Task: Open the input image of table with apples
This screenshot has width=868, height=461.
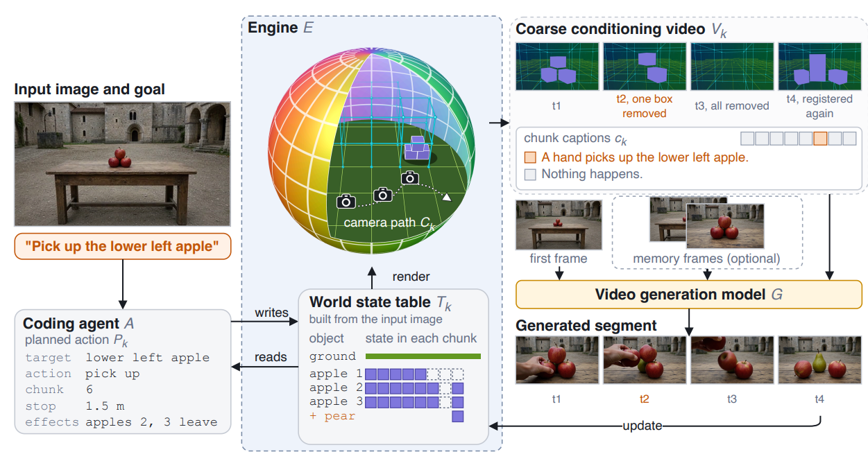Action: [x=122, y=164]
